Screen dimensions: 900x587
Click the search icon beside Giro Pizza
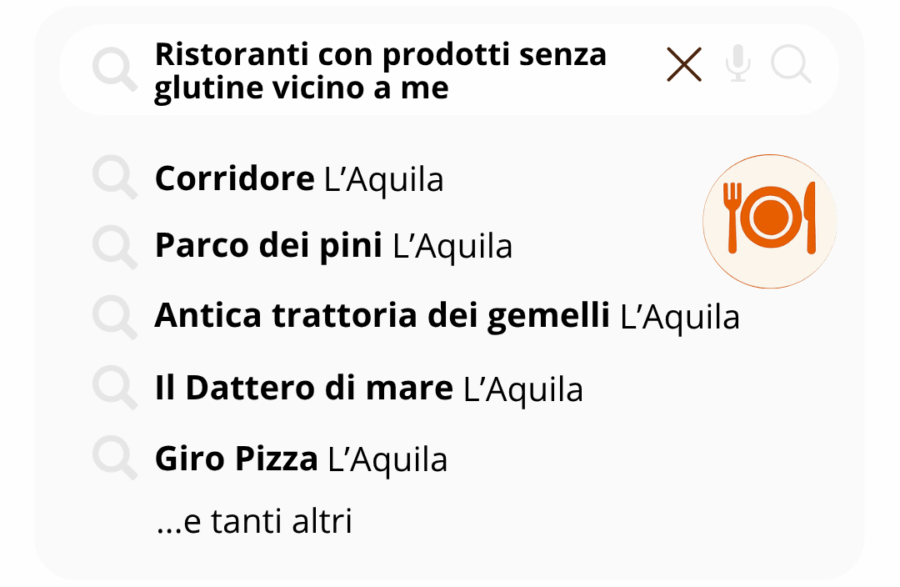coord(115,459)
